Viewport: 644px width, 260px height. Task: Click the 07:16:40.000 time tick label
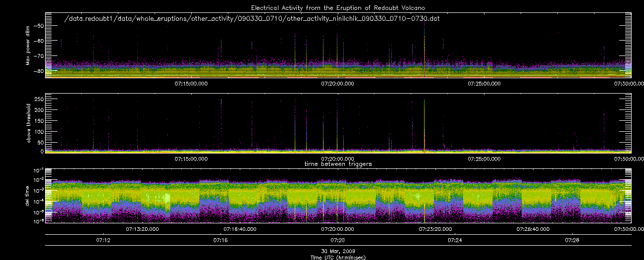coord(240,229)
